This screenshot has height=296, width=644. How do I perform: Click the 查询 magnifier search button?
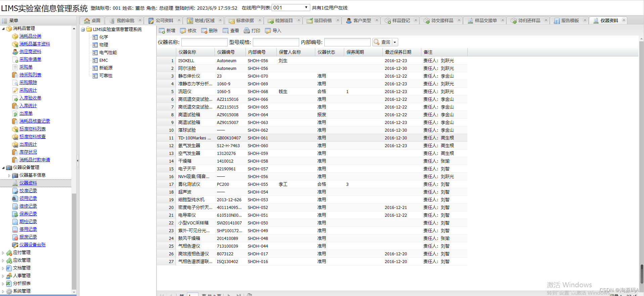pos(382,42)
